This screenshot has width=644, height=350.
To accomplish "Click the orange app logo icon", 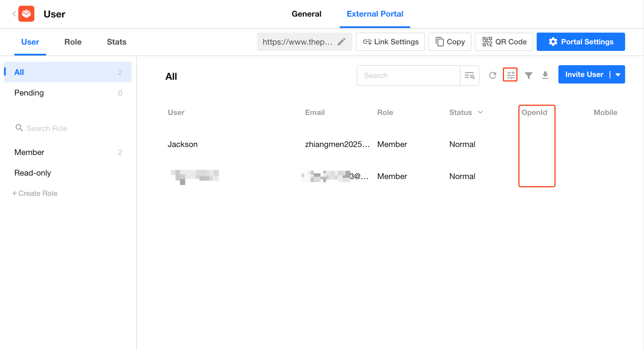I will click(26, 14).
